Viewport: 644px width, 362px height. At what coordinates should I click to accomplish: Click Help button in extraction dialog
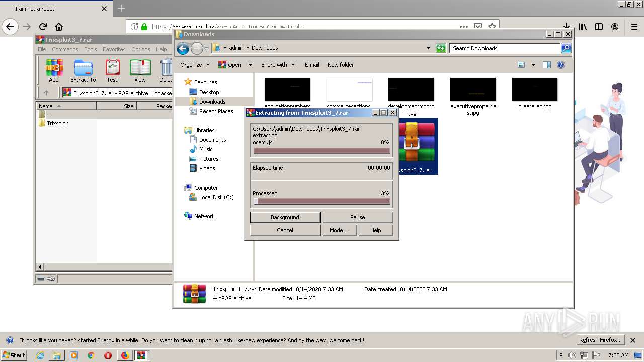click(375, 230)
